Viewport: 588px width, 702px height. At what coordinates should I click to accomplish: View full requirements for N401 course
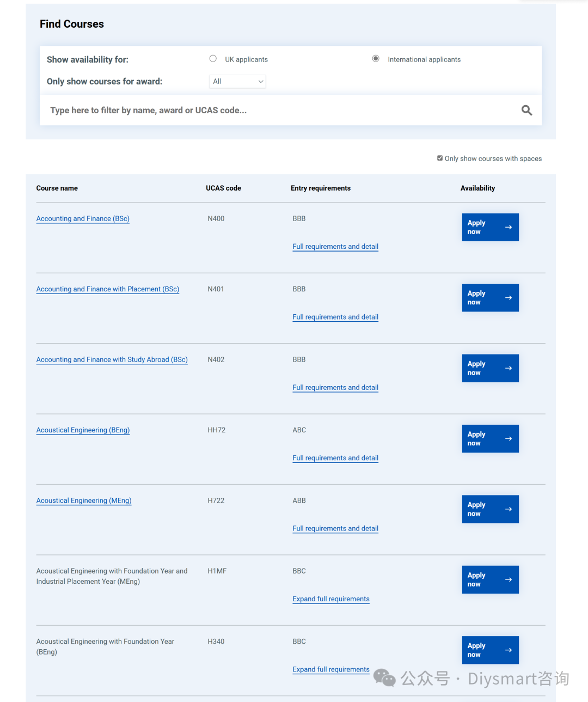click(335, 317)
